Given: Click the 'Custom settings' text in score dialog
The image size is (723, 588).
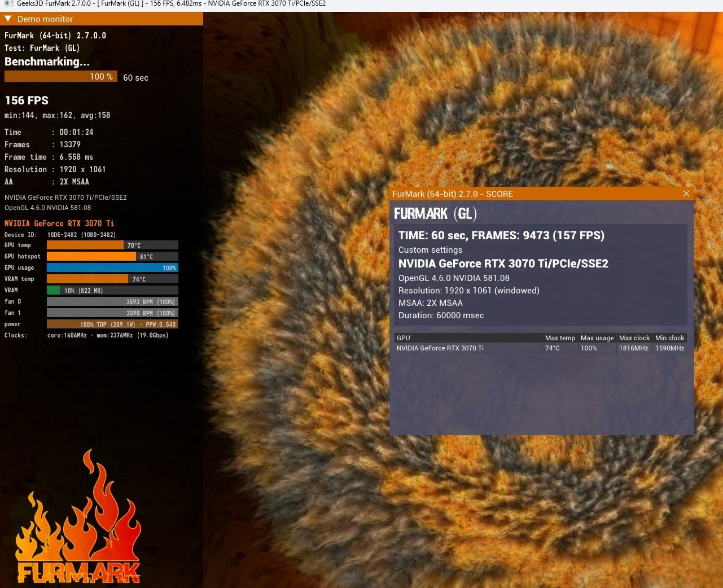Looking at the screenshot, I should click(x=430, y=250).
